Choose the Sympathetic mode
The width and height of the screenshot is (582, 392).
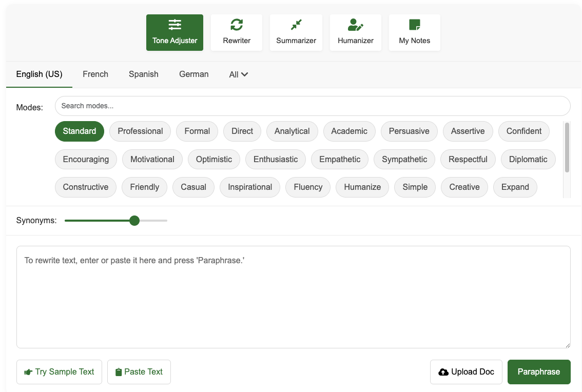[404, 159]
